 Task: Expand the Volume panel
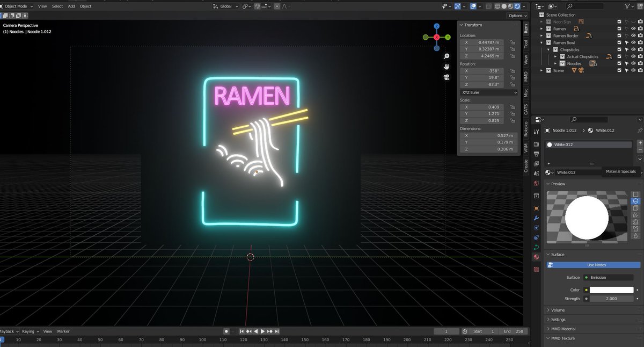(558, 310)
